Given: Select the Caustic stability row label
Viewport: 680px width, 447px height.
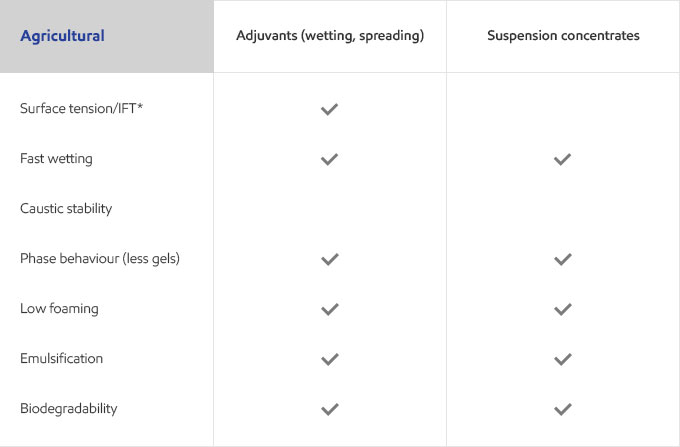Looking at the screenshot, I should click(x=66, y=209).
